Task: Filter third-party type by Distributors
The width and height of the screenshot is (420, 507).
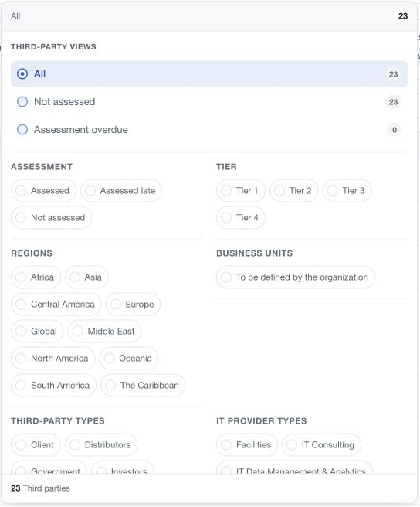Action: [101, 445]
